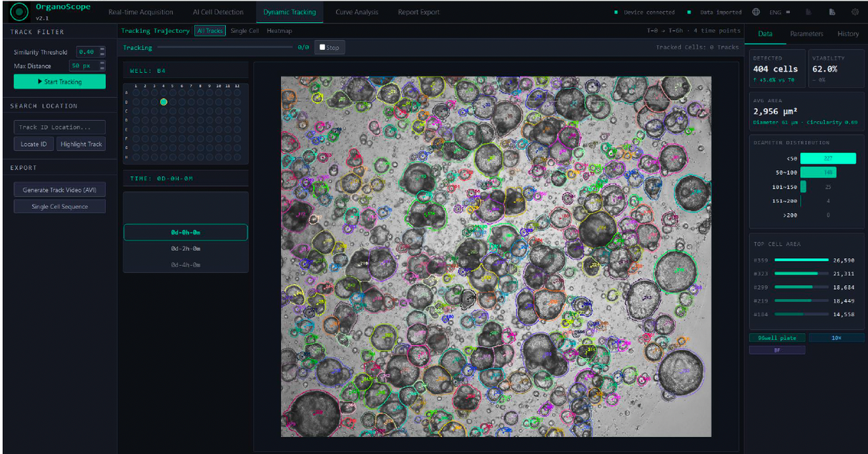
Task: Select the 0d-0h-0m time point
Action: (185, 232)
